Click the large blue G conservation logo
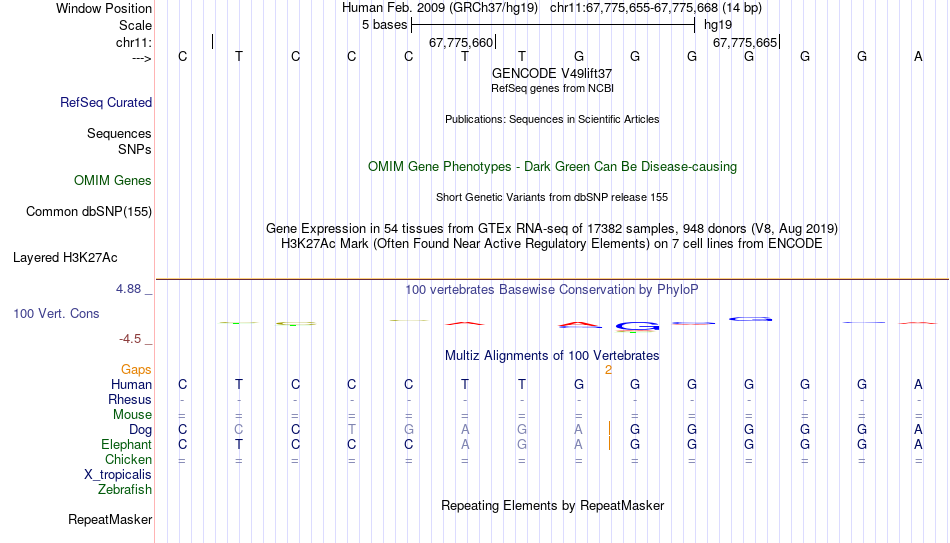Screen dimensions: 950x543 (x=637, y=327)
